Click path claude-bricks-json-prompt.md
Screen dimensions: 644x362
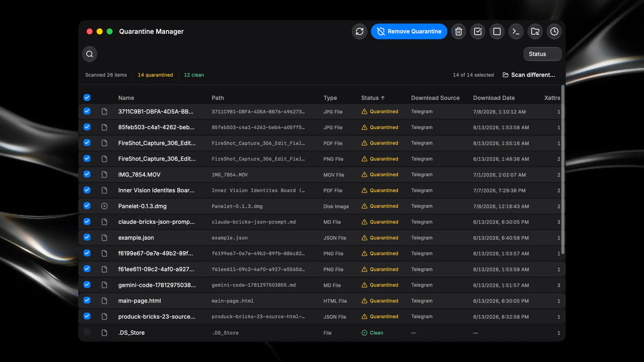click(x=254, y=222)
